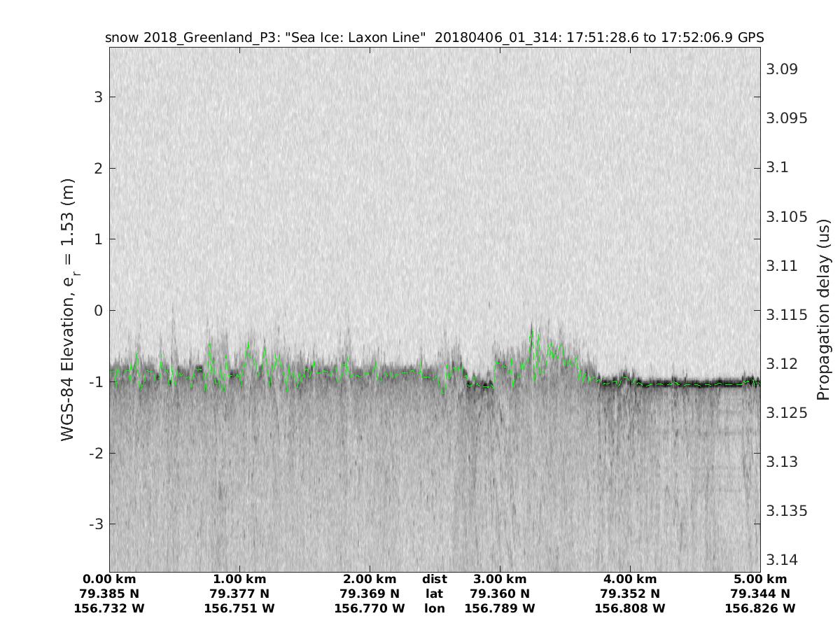Click the '3.09' propagation delay tick
Image resolution: width=840 pixels, height=630 pixels.
pos(782,69)
